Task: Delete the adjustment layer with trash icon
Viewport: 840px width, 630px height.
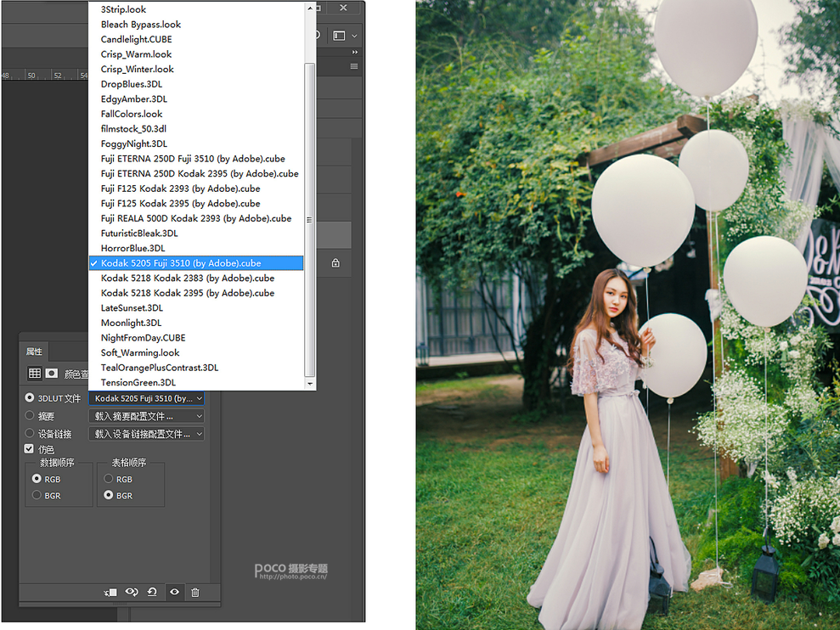Action: 195,593
